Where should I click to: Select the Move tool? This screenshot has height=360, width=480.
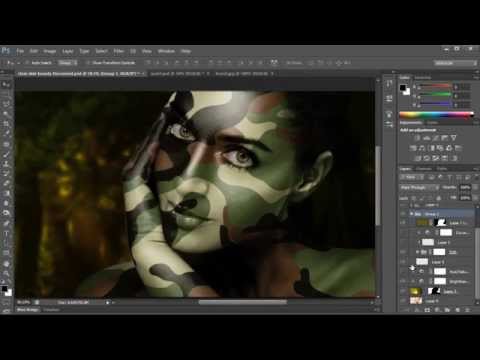coord(6,85)
